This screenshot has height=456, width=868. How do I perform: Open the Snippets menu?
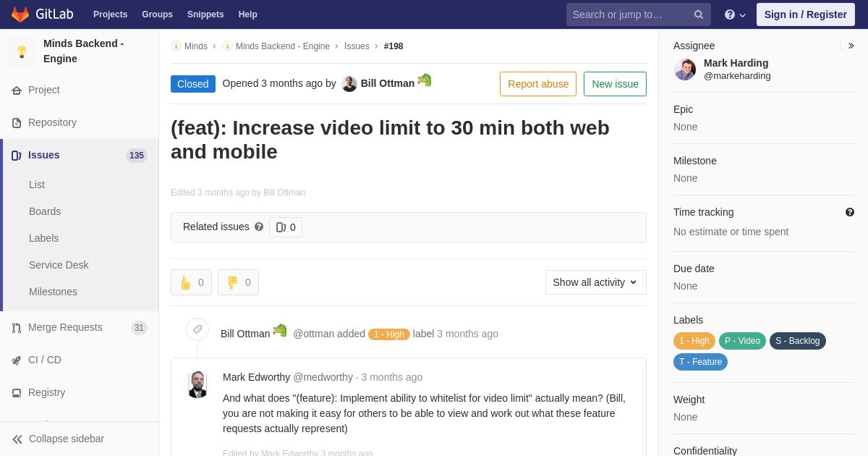[x=205, y=14]
